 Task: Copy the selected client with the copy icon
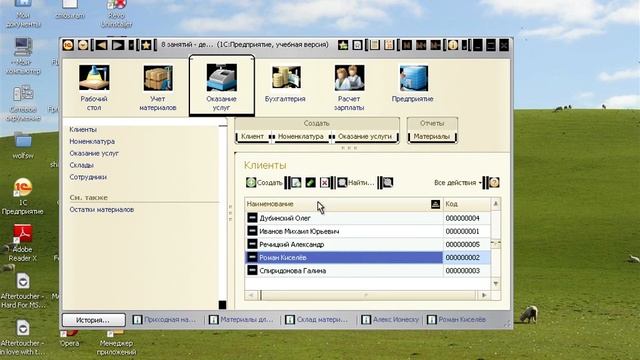click(296, 182)
